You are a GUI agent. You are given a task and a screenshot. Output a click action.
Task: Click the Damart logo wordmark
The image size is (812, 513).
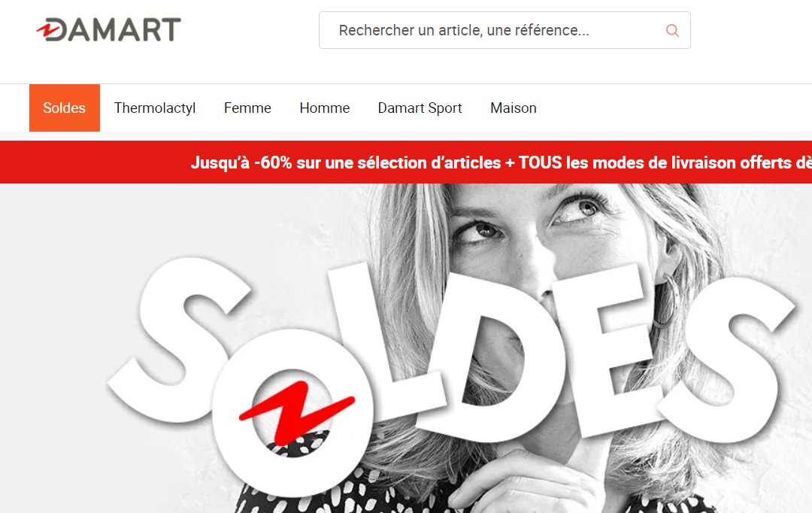(109, 29)
